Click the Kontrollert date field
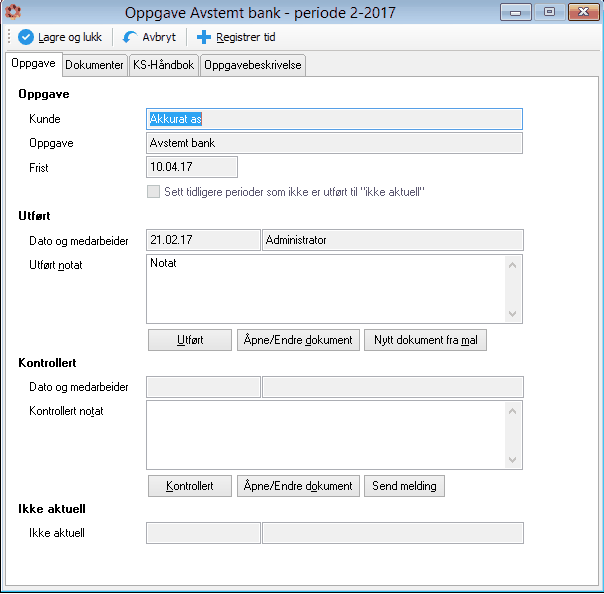The width and height of the screenshot is (604, 594). [203, 387]
